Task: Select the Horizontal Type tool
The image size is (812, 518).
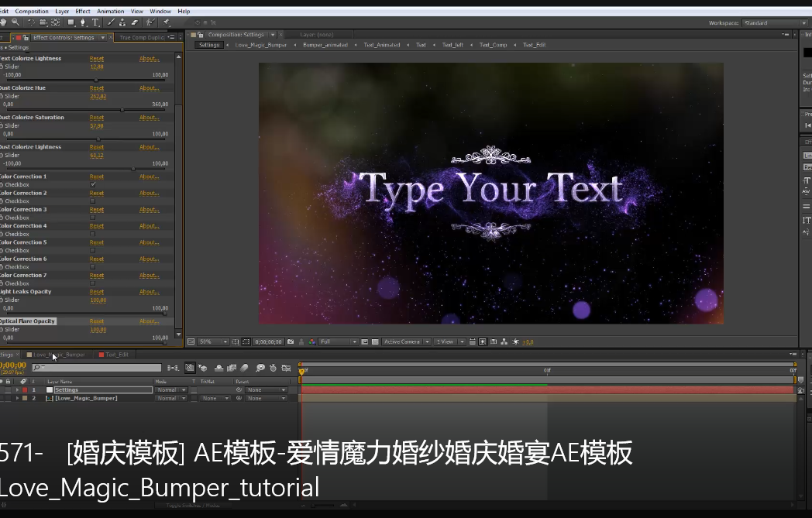Action: tap(95, 22)
